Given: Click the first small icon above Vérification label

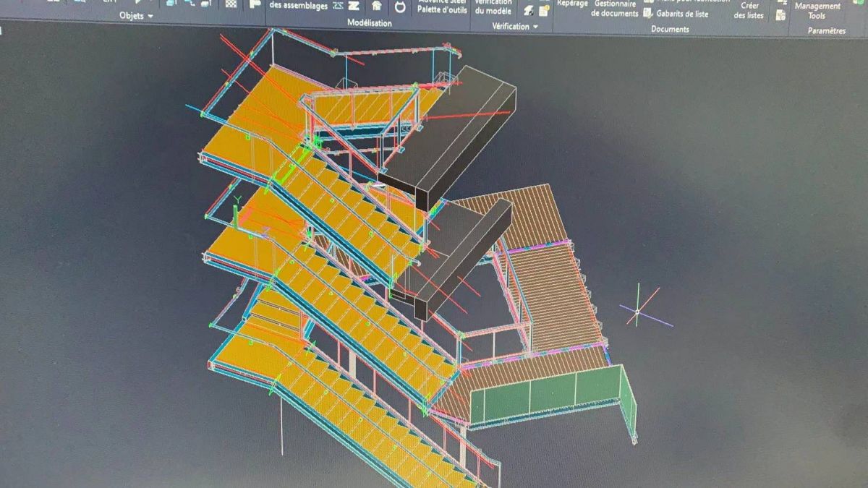Looking at the screenshot, I should tap(529, 10).
